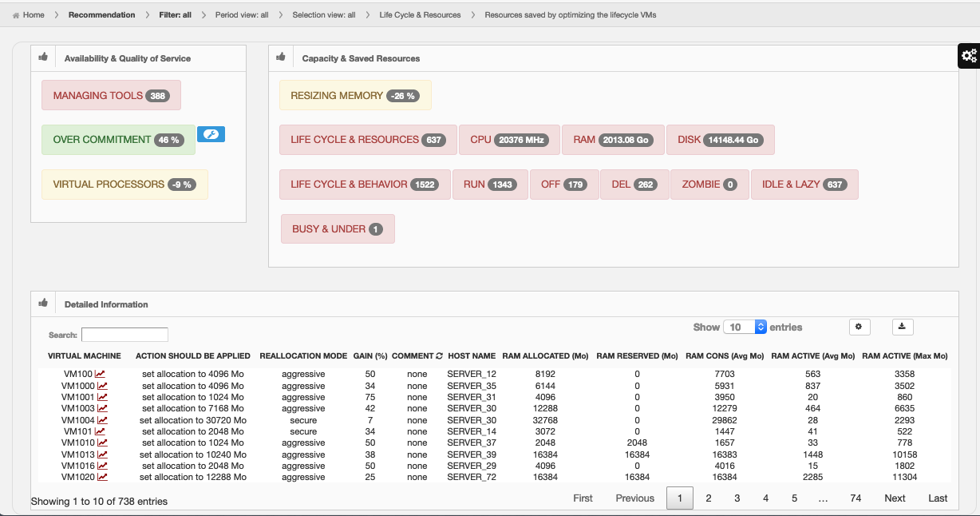Click the Previous pagination link

pyautogui.click(x=634, y=498)
